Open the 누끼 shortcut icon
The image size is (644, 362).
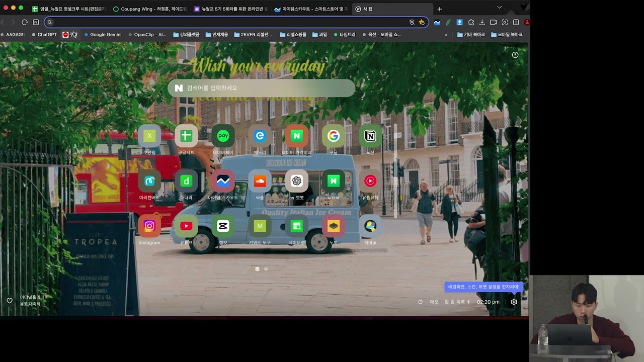point(333,226)
